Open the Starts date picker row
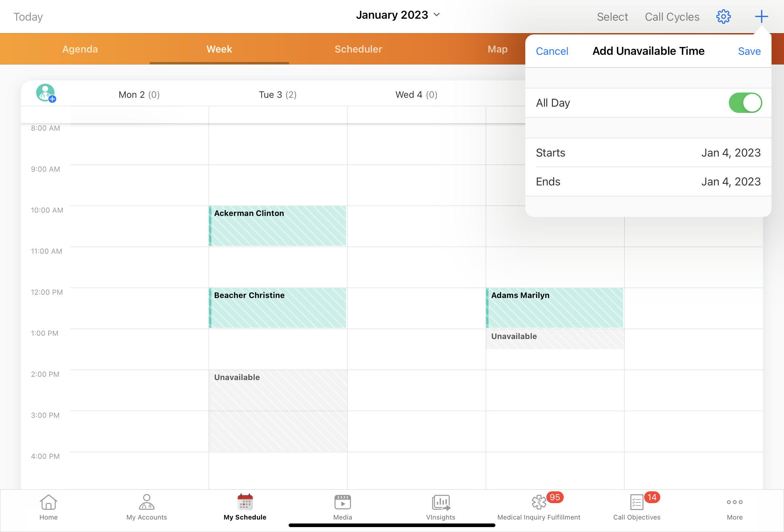 [648, 153]
